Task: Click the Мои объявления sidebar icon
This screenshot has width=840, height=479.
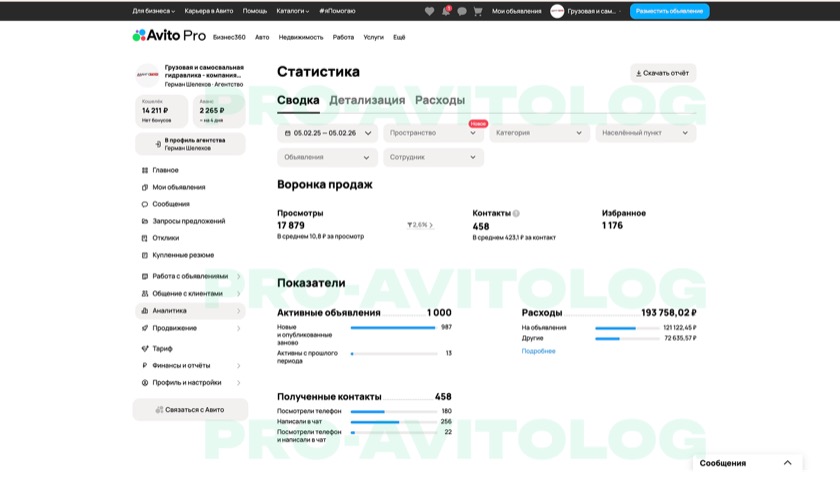Action: point(145,188)
